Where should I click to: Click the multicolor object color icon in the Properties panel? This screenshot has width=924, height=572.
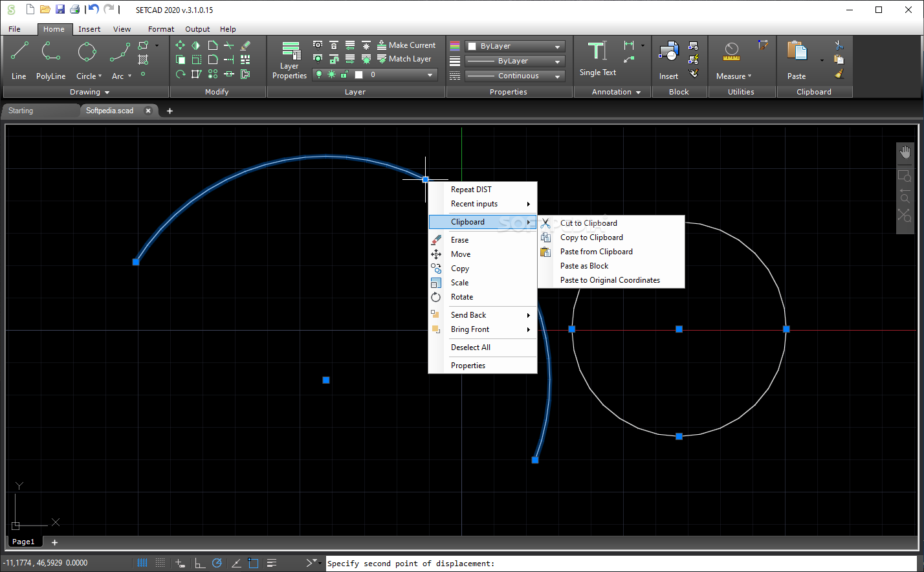455,46
